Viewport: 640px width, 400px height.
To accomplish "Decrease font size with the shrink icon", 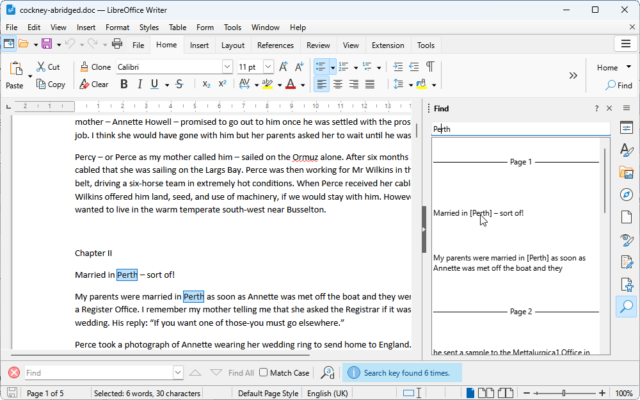I will pyautogui.click(x=299, y=67).
